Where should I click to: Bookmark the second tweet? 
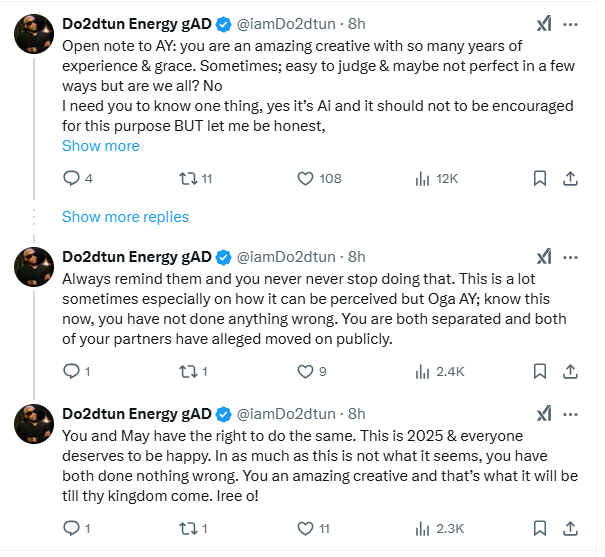point(540,371)
